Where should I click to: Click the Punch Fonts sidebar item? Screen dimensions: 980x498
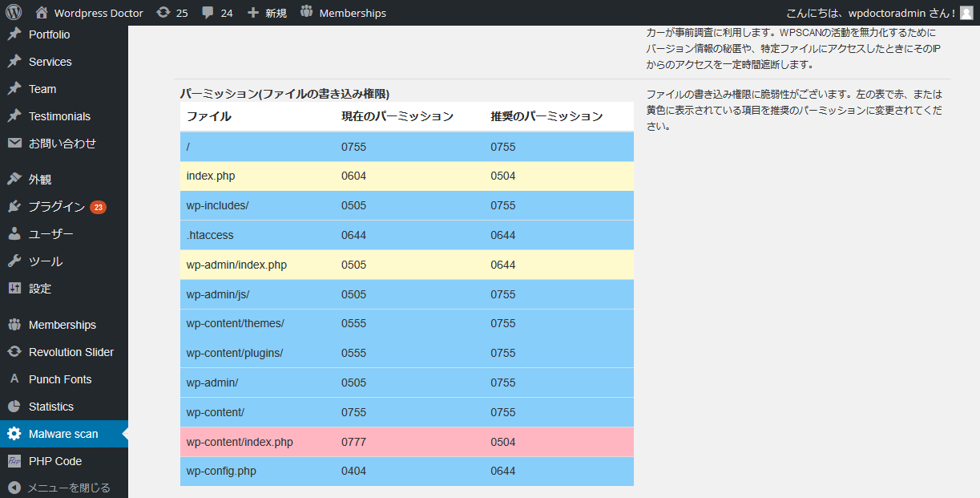click(60, 379)
